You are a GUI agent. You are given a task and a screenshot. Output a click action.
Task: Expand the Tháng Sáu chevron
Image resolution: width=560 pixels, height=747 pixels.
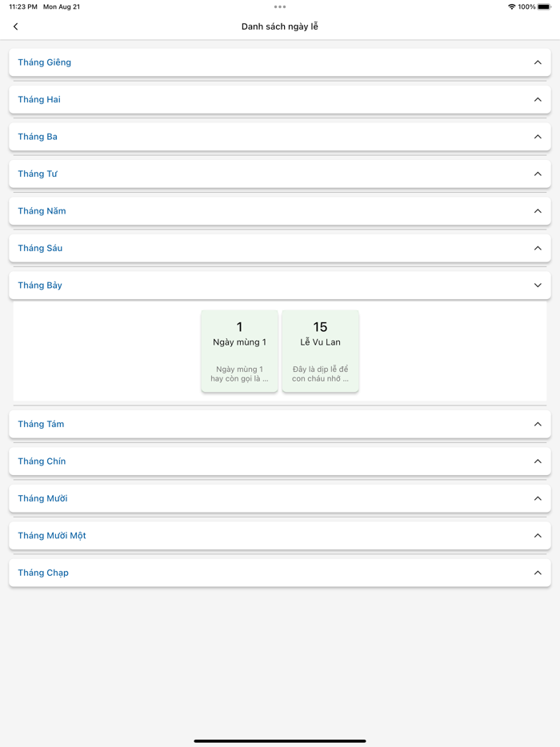click(538, 248)
